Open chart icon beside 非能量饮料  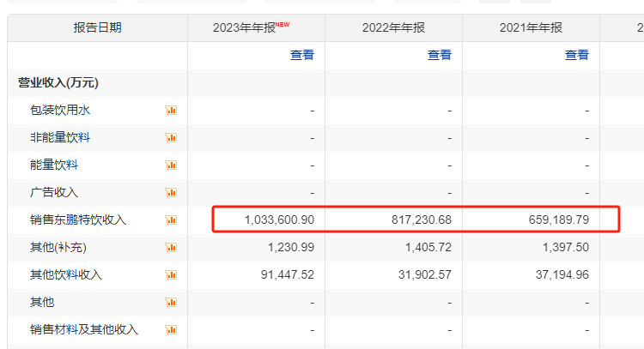pos(171,137)
